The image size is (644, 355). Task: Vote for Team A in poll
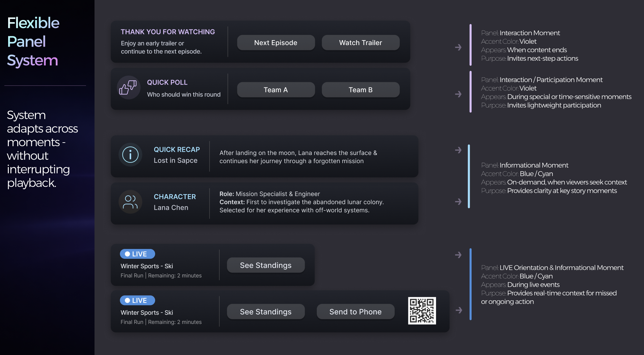pyautogui.click(x=276, y=90)
